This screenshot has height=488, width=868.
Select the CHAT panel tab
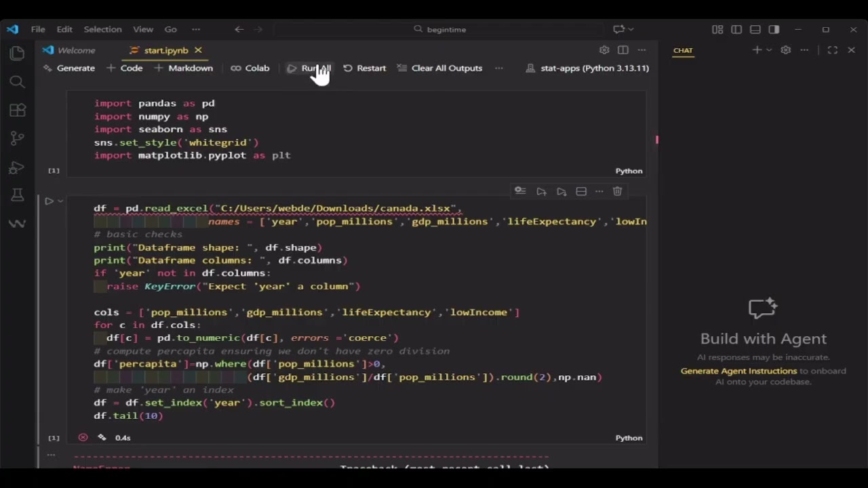coord(683,51)
